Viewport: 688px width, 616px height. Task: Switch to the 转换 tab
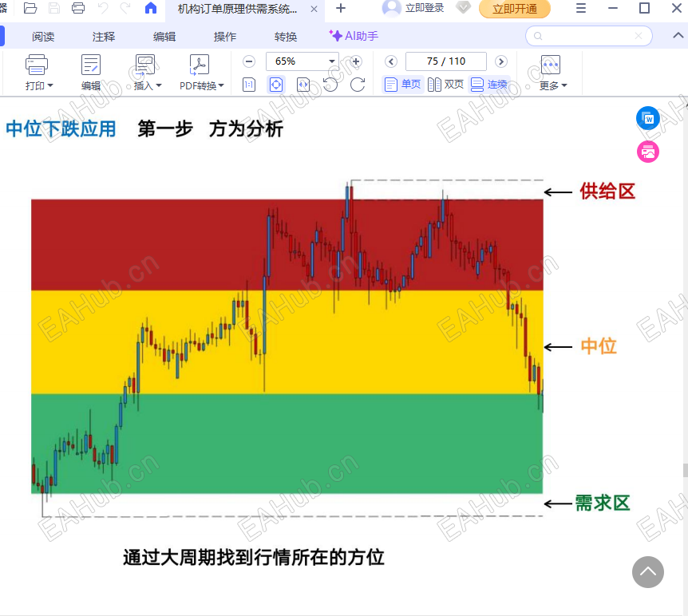286,37
